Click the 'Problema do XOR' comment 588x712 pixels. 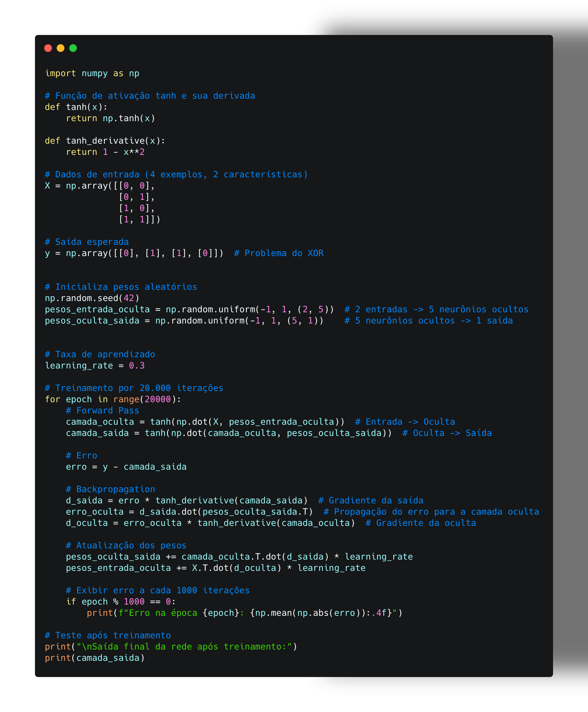(278, 254)
